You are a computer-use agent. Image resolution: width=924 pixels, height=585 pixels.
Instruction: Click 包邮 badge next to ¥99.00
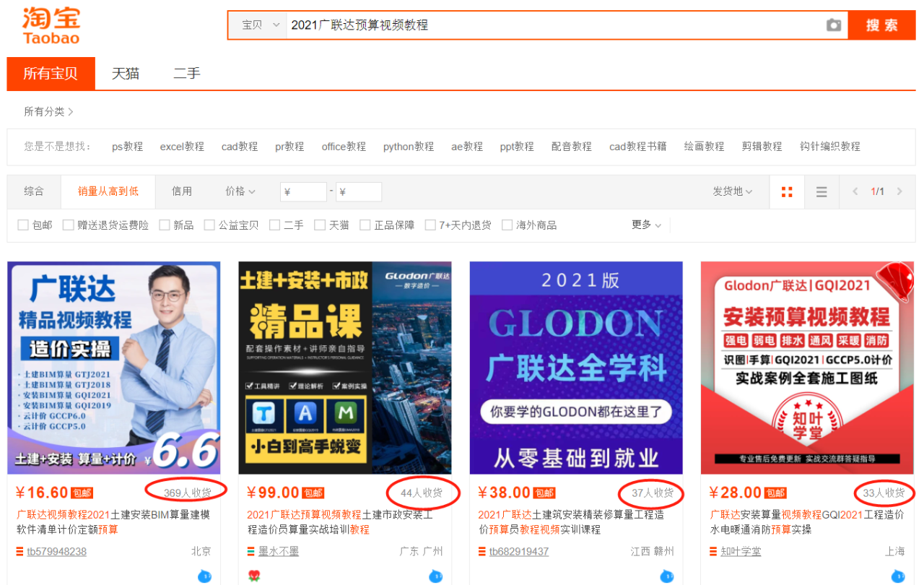point(313,493)
